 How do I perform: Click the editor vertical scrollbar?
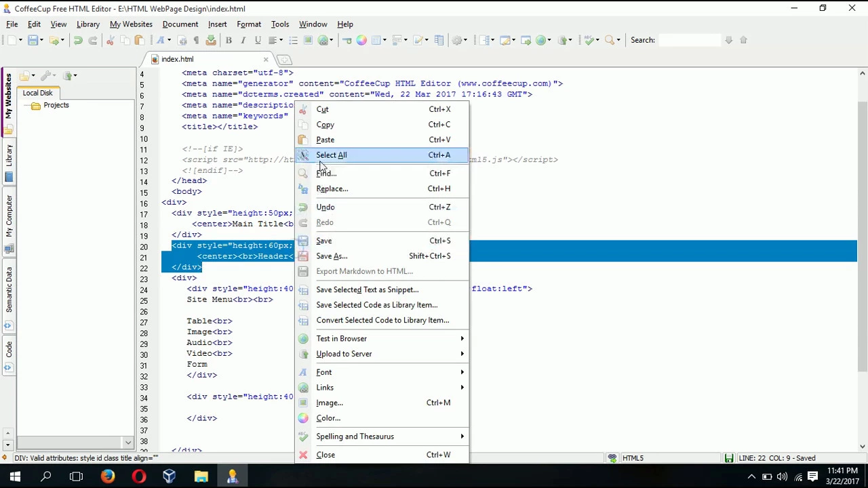point(862,237)
